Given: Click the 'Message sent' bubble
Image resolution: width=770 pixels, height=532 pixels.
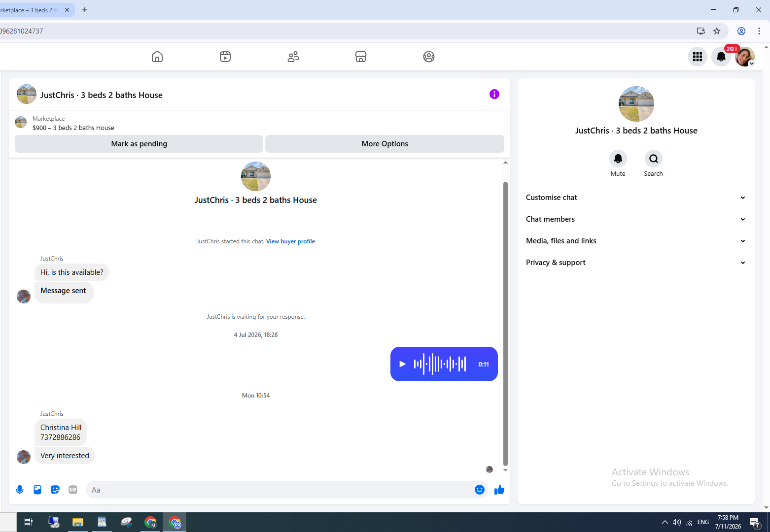Looking at the screenshot, I should coord(64,293).
